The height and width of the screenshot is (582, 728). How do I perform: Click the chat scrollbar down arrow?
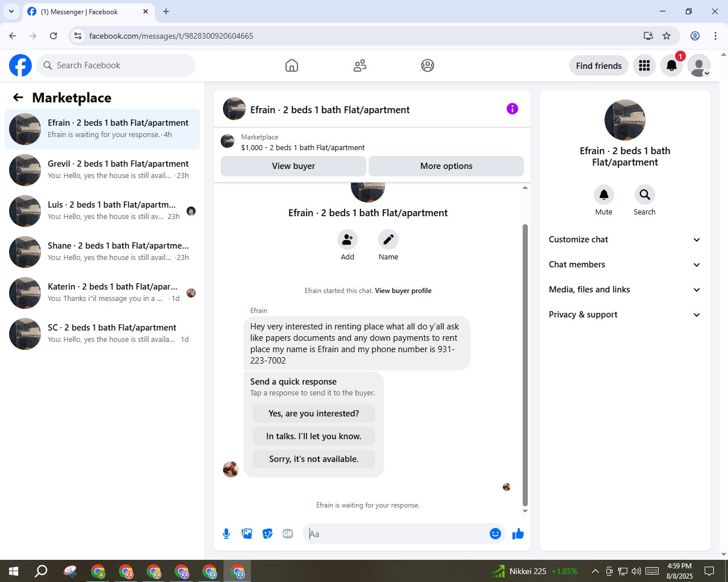525,511
